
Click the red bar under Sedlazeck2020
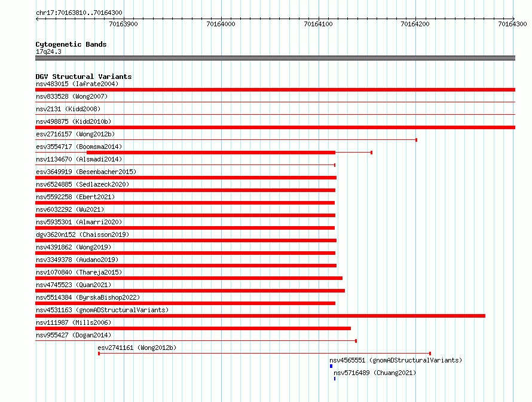coord(185,190)
